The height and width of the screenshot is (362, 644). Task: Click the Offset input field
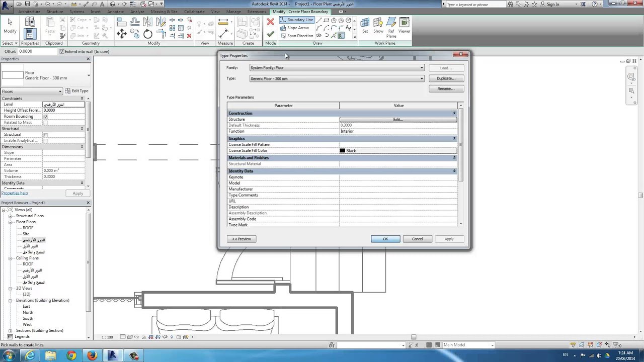(38, 51)
